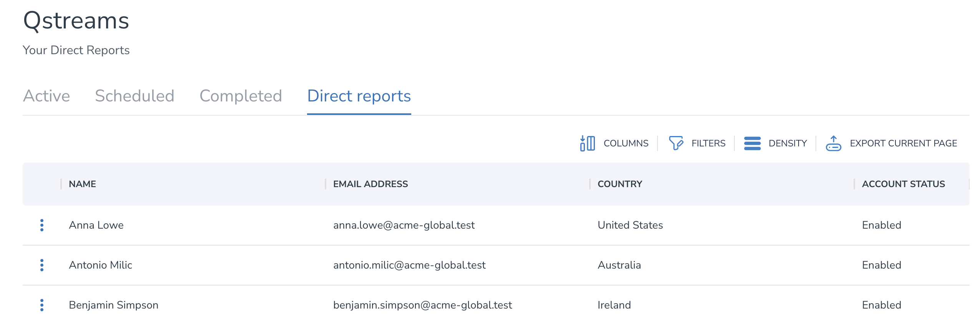The image size is (980, 322).
Task: Open the DENSITY options button
Action: (x=775, y=143)
